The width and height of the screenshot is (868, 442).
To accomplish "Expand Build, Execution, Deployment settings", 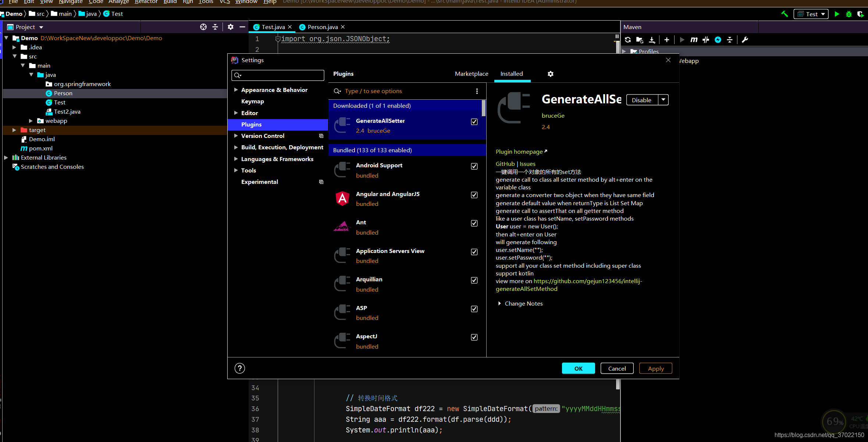I will 236,147.
